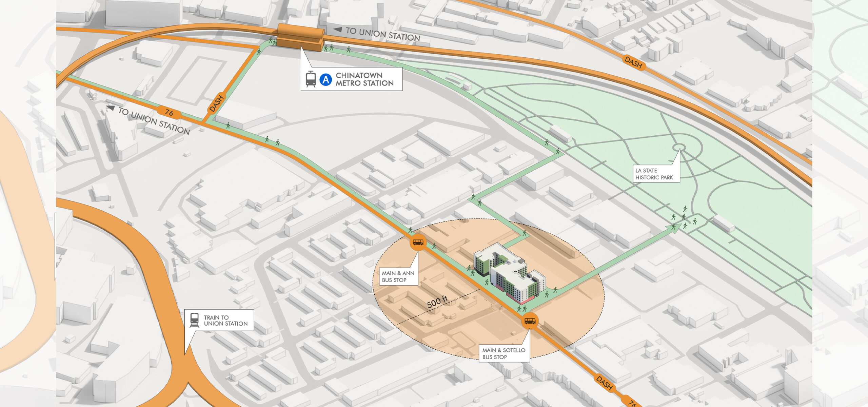Click the circular plaza in the historic park
This screenshot has width=868, height=407.
[x=679, y=147]
